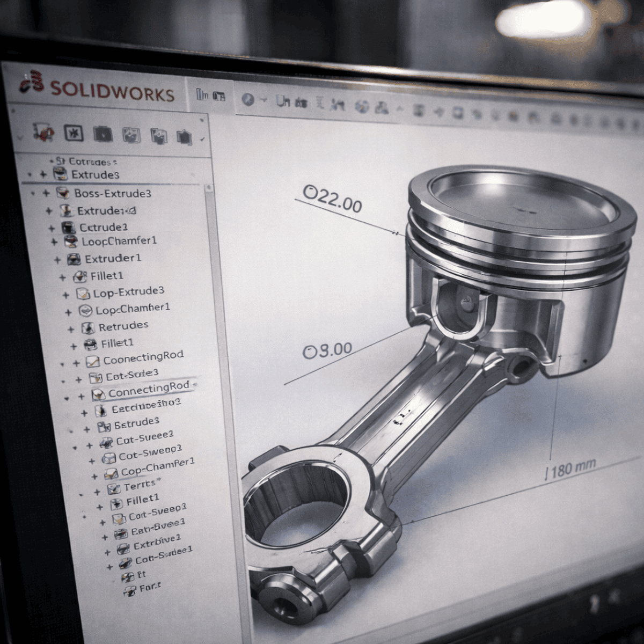Click the feature icon beside Lop-Extrude3
This screenshot has width=644, height=644.
pos(82,294)
